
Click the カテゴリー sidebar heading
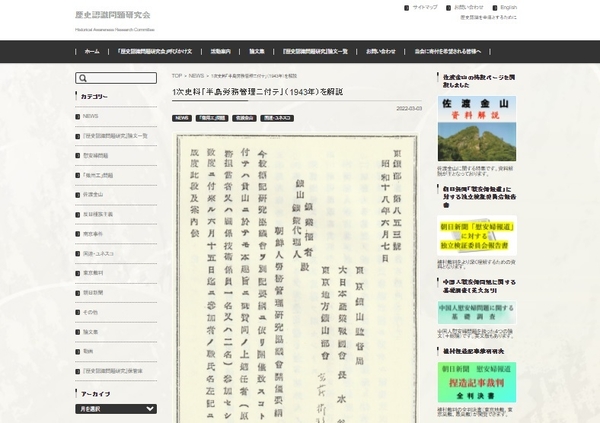(94, 96)
